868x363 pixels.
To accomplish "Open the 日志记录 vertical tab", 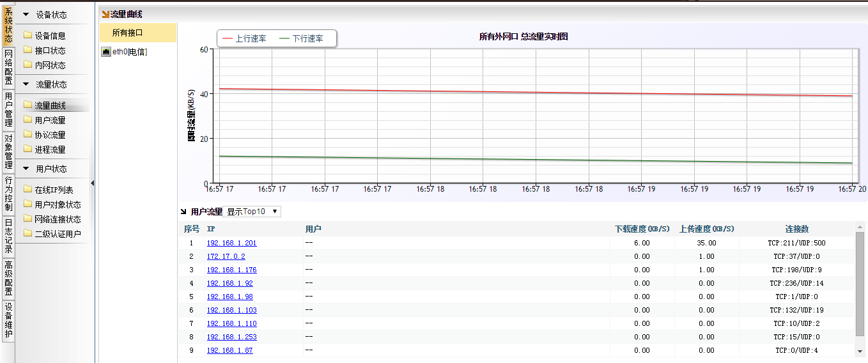I will (x=8, y=236).
